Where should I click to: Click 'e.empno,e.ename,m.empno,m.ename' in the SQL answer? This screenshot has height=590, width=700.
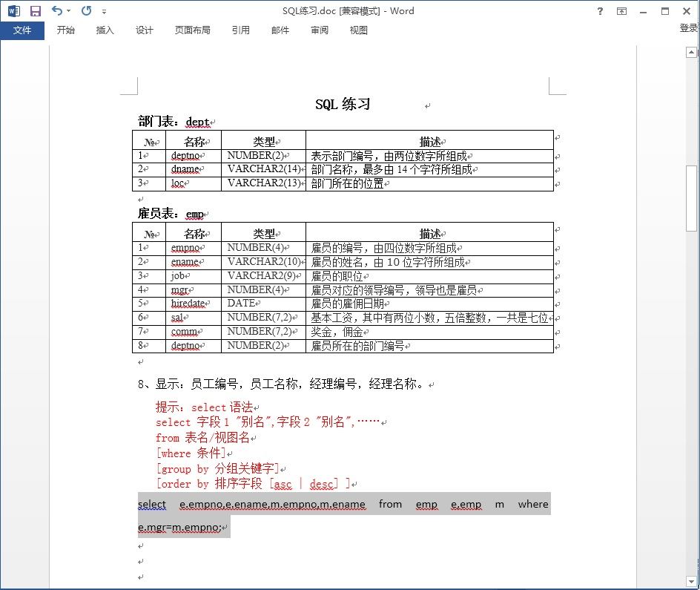(x=272, y=504)
